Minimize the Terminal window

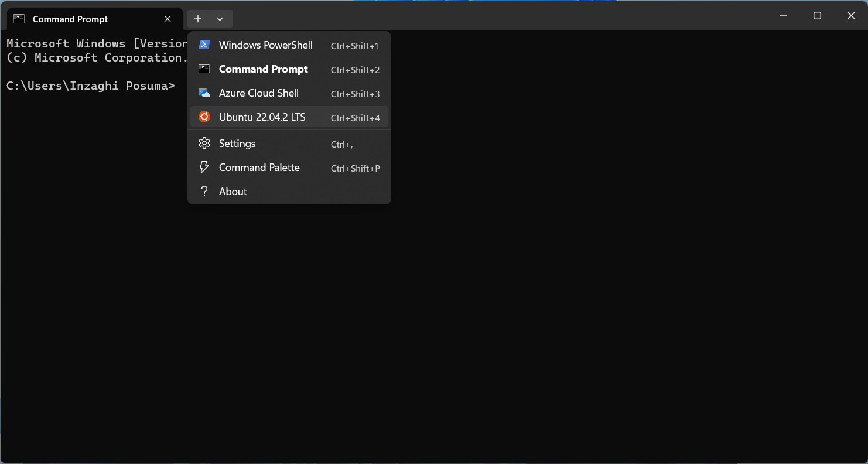[x=784, y=16]
